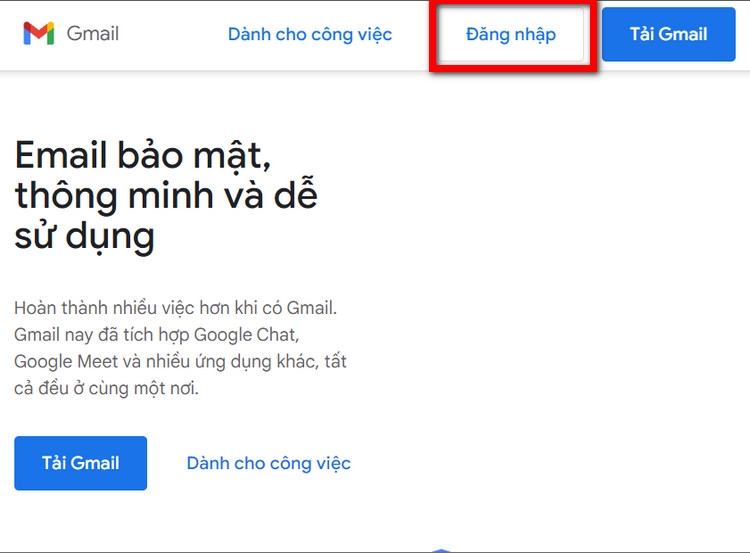The height and width of the screenshot is (553, 750).
Task: Click the Gmail wordmark in header
Action: coord(93,34)
